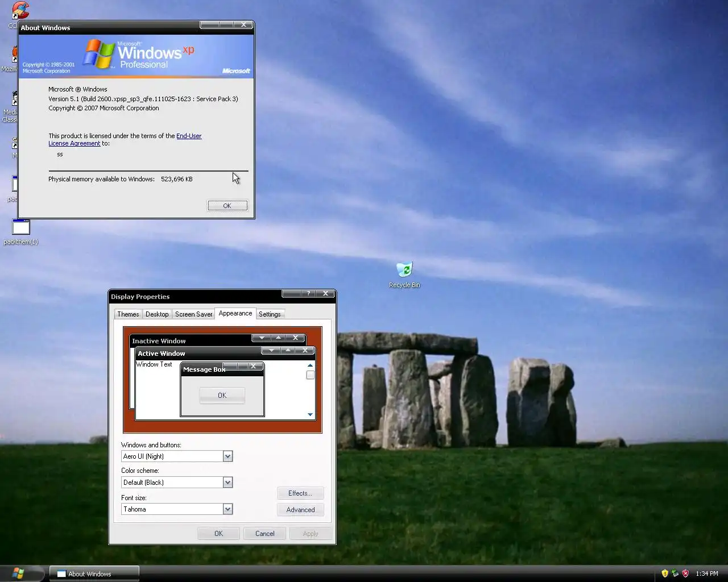Viewport: 728px width, 582px height.
Task: Open the End-User License Agreement link
Action: coord(125,140)
